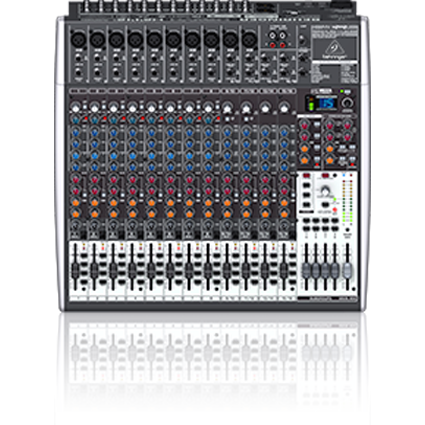The image size is (425, 425).
Task: Click the LED output level meter
Action: (348, 200)
